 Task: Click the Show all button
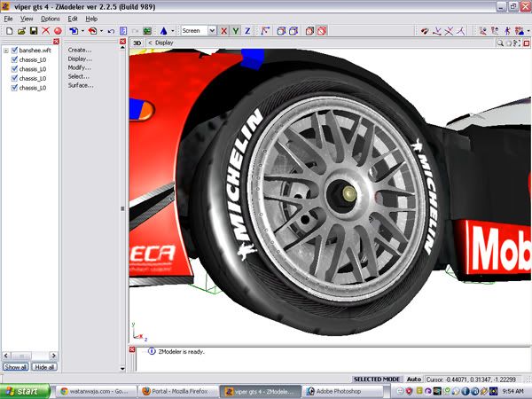16,366
